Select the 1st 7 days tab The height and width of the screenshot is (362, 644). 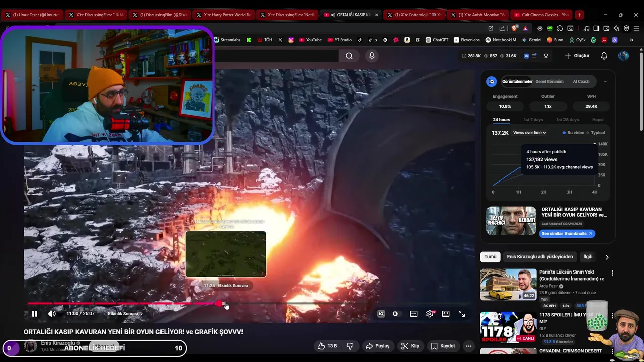point(533,120)
